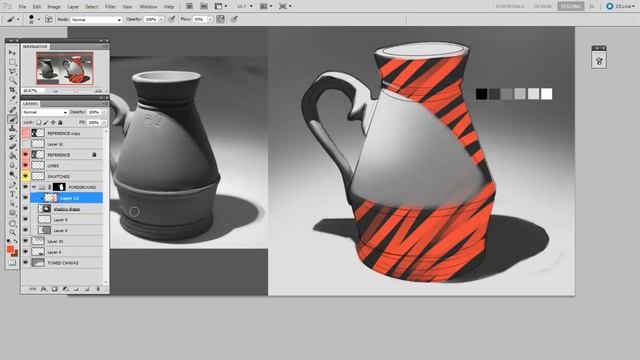
Task: Open the collapsed panel icon in right dock
Action: tap(599, 62)
